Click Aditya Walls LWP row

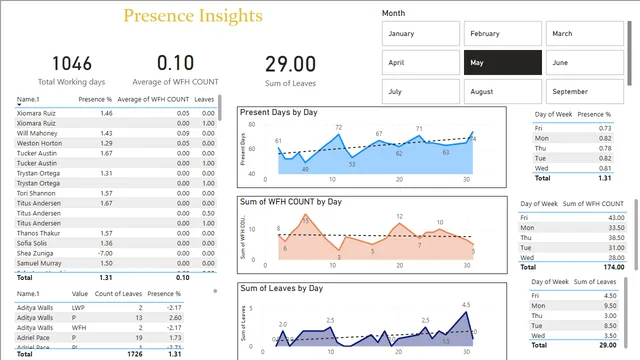99,308
